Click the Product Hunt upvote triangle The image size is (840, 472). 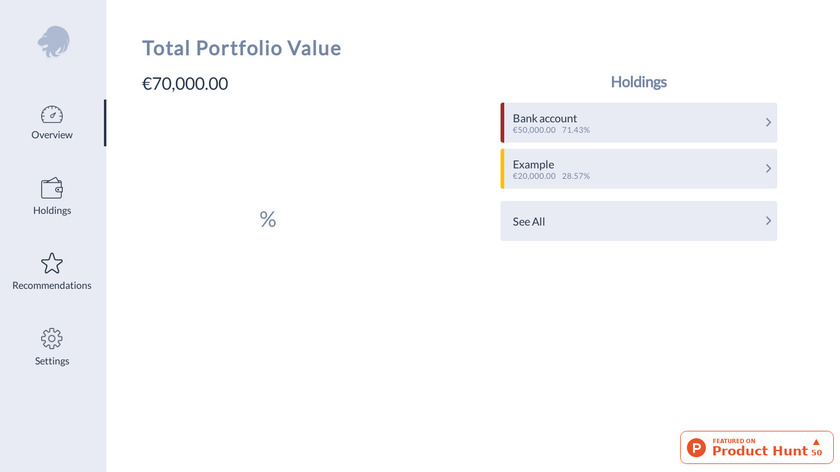(816, 442)
